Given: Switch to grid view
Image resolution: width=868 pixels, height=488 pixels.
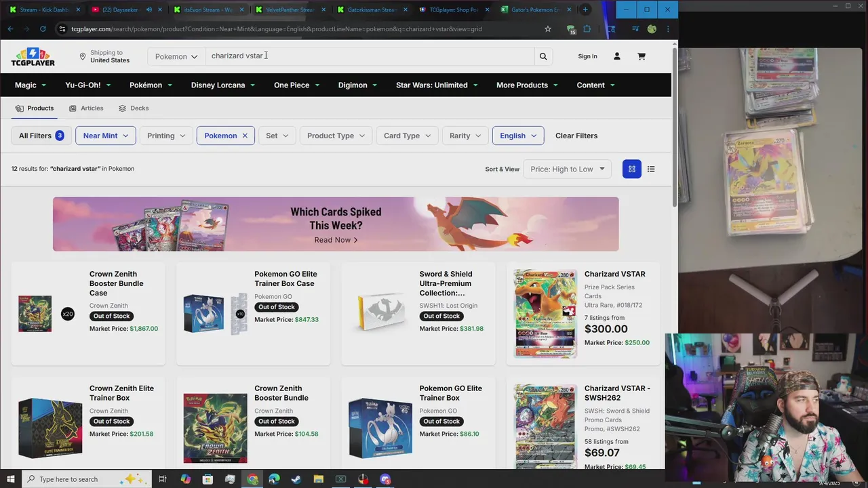Looking at the screenshot, I should point(631,169).
